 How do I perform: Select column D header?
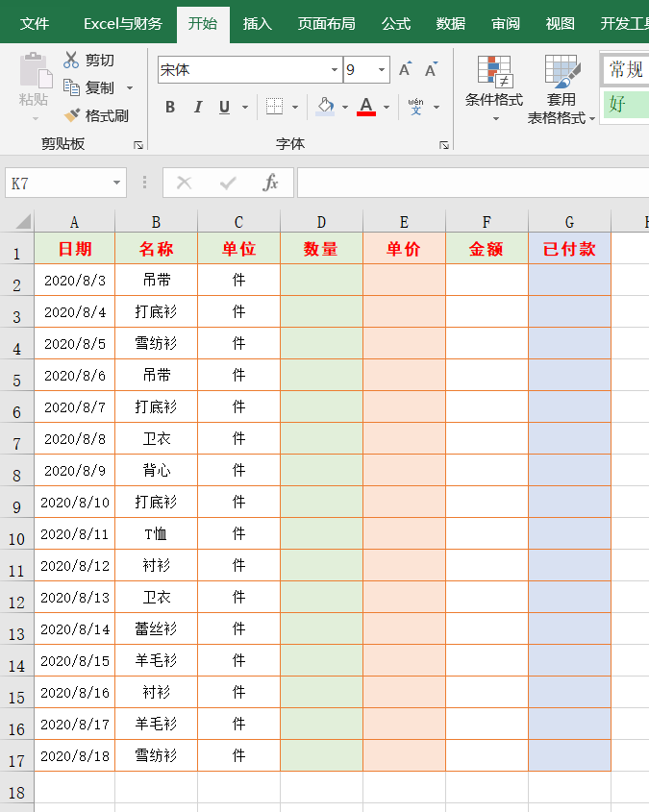click(322, 222)
